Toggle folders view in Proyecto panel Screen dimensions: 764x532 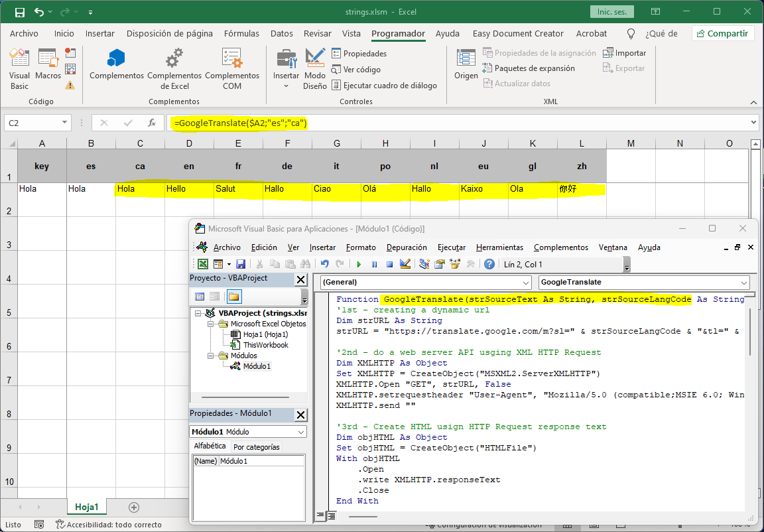pyautogui.click(x=234, y=297)
